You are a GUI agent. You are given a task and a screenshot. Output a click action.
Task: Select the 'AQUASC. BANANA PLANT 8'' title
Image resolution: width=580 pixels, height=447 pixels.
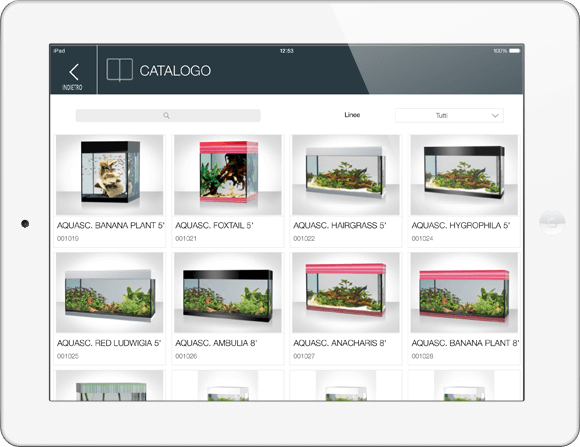coord(465,343)
